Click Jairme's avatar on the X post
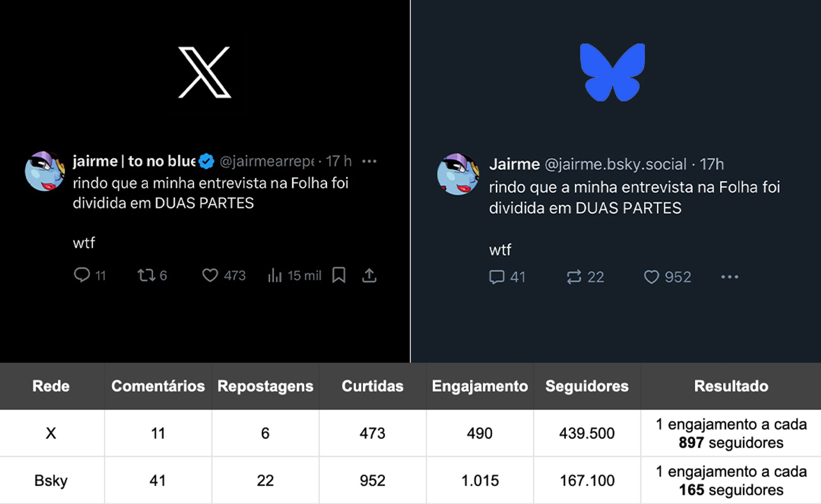Image resolution: width=821 pixels, height=504 pixels. pyautogui.click(x=45, y=171)
